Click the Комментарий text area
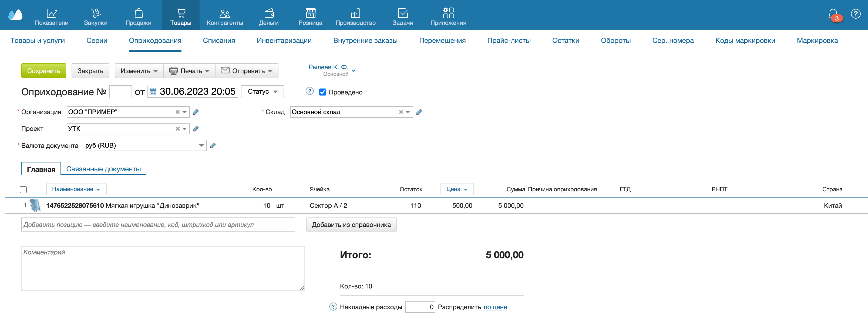The image size is (868, 323). 163,268
